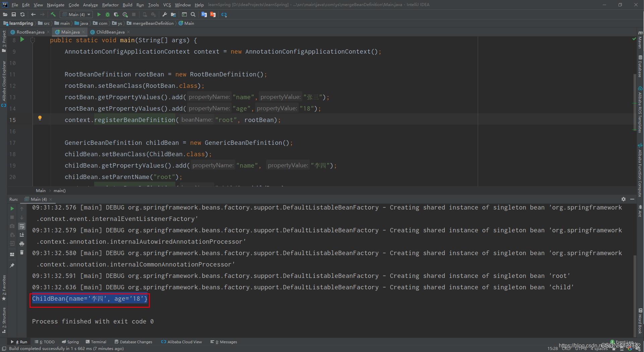The width and height of the screenshot is (644, 352).
Task: Click the 15:28 caret position in status bar
Action: click(552, 349)
